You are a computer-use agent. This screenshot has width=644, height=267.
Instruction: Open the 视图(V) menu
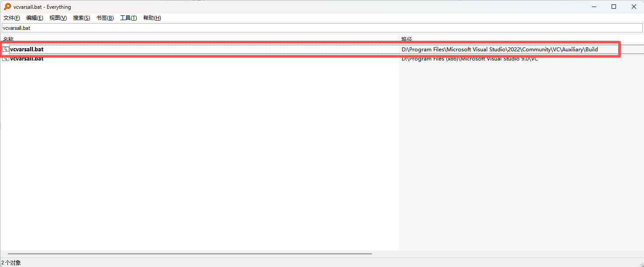58,18
